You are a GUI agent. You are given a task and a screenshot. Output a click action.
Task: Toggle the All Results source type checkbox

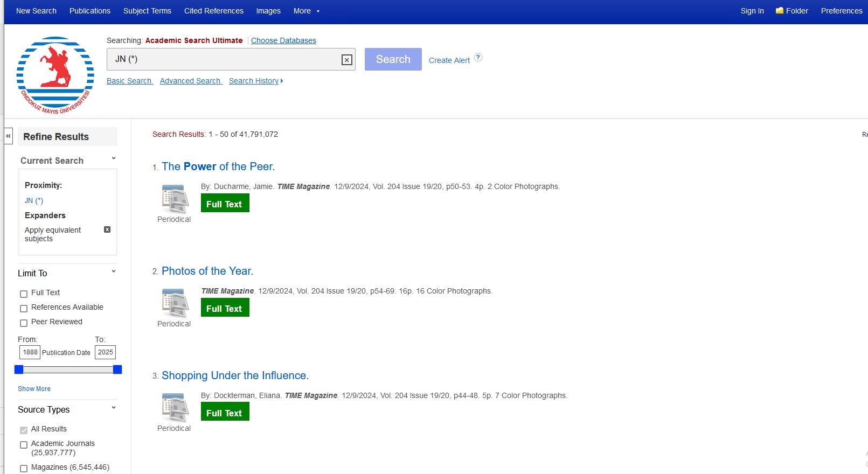coord(24,430)
